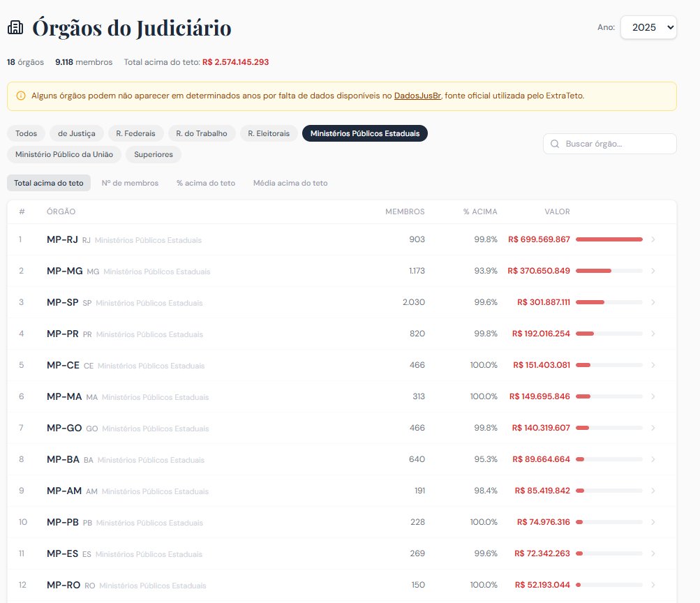
Task: Select Ministério Público da União filter
Action: pos(64,154)
